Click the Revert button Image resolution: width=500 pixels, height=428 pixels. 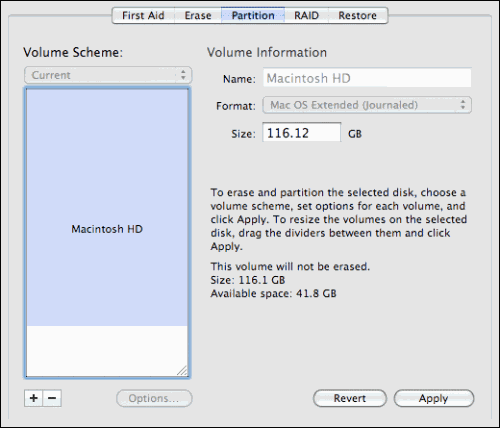click(x=350, y=398)
